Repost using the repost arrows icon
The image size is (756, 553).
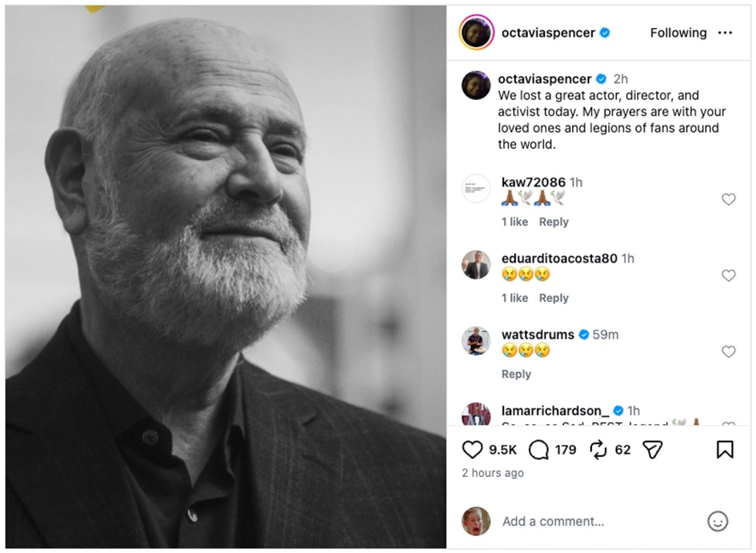[598, 449]
